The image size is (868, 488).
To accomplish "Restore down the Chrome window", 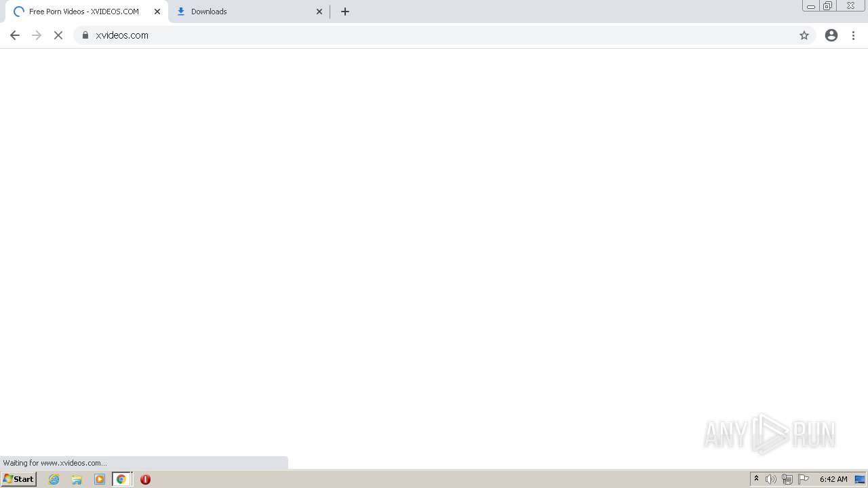I will [x=828, y=6].
